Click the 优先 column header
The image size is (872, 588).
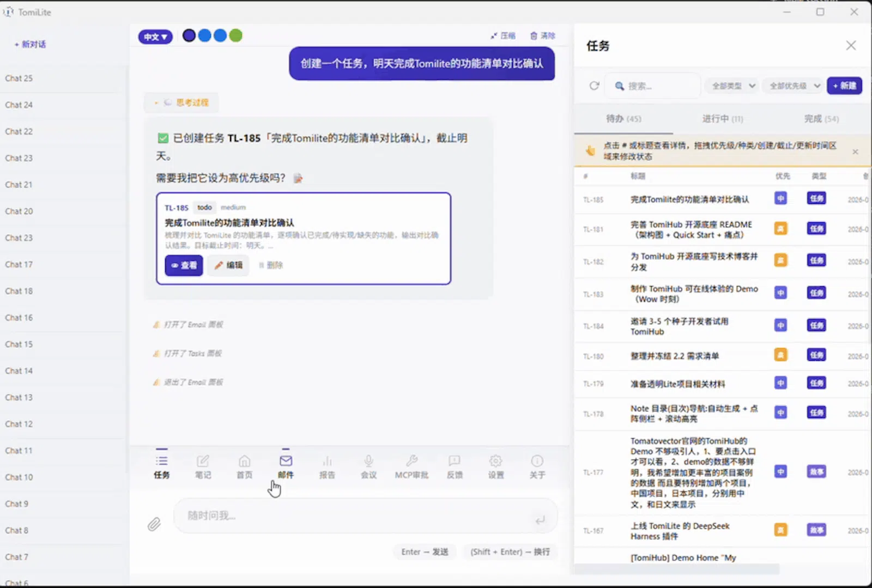783,176
